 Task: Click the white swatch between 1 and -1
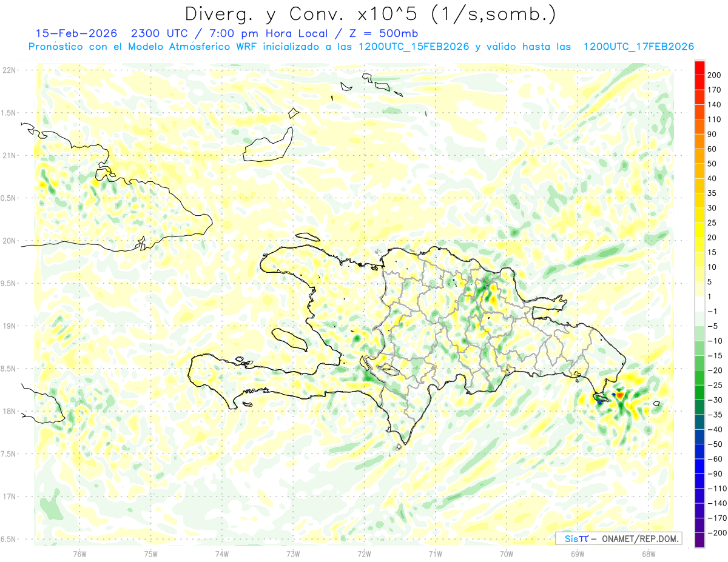699,304
